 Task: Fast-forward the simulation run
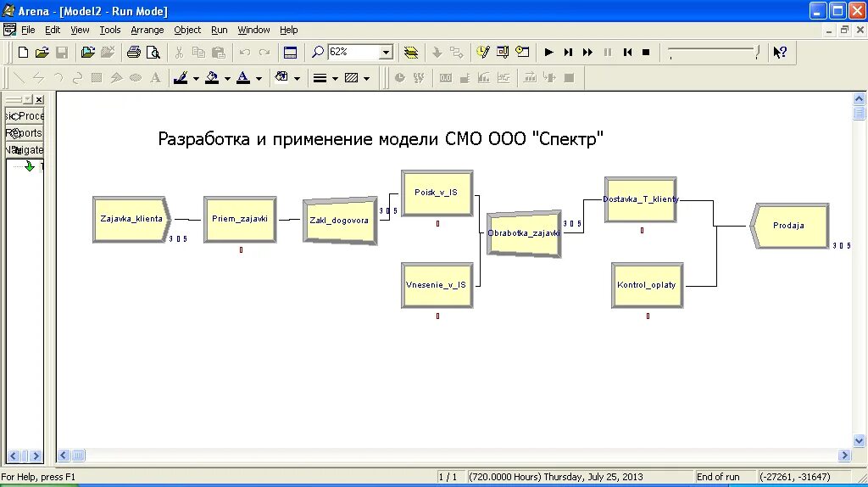587,52
